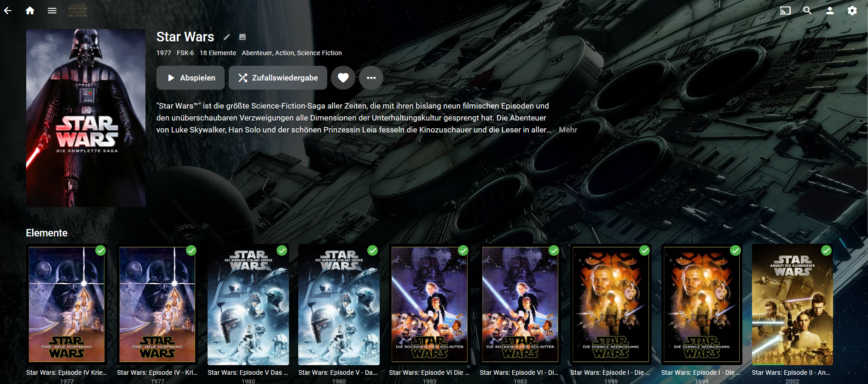Open the Action genre link
868x384 pixels.
285,53
